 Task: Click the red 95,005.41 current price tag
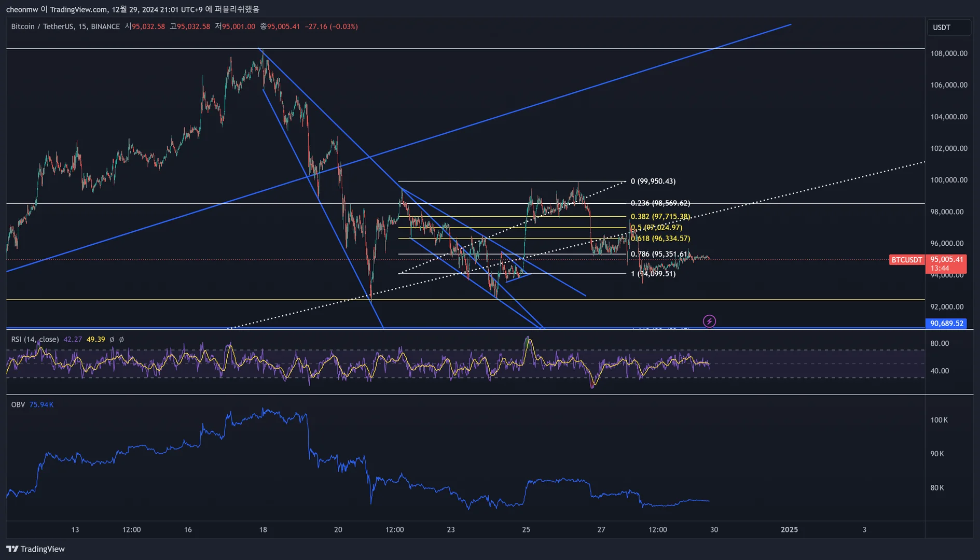(947, 259)
